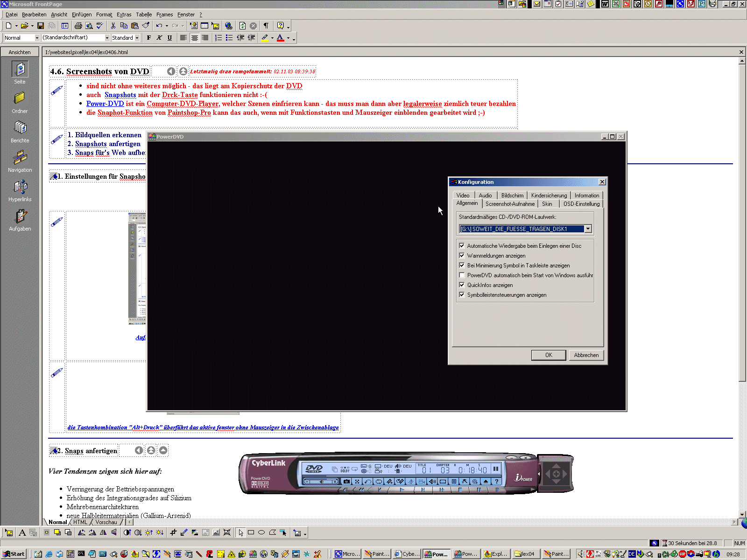This screenshot has height=560, width=747.
Task: Click the Save floppy disk icon
Action: [41, 26]
